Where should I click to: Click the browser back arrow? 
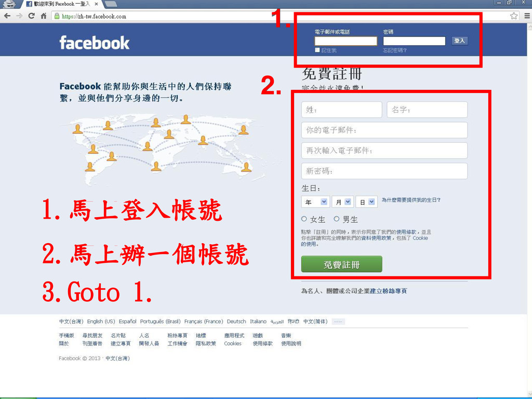click(7, 16)
